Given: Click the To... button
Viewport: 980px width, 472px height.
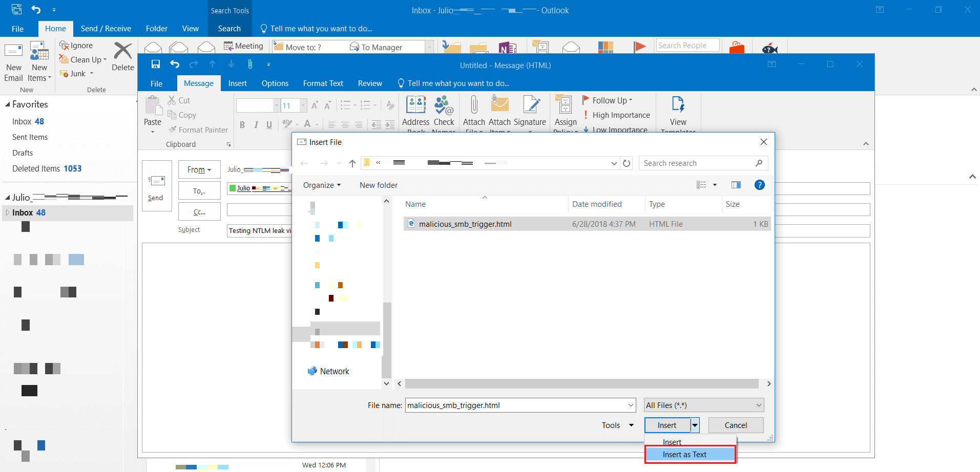Looking at the screenshot, I should [x=199, y=190].
